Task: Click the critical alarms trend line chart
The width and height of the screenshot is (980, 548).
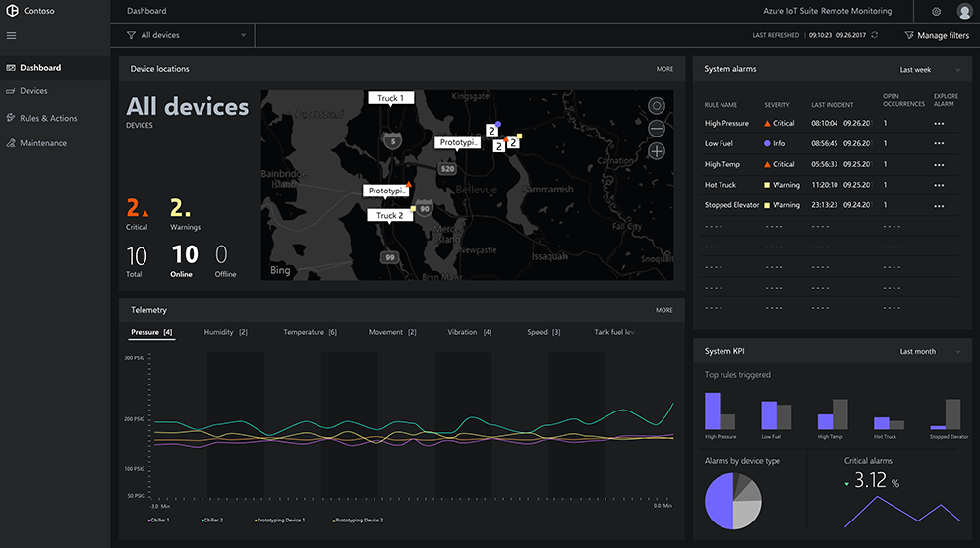Action: click(902, 512)
